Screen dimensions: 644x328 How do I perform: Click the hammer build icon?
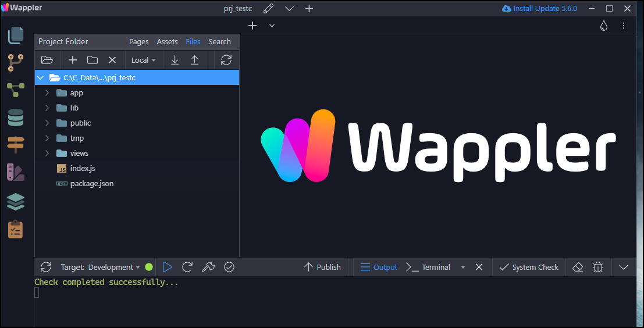(208, 268)
